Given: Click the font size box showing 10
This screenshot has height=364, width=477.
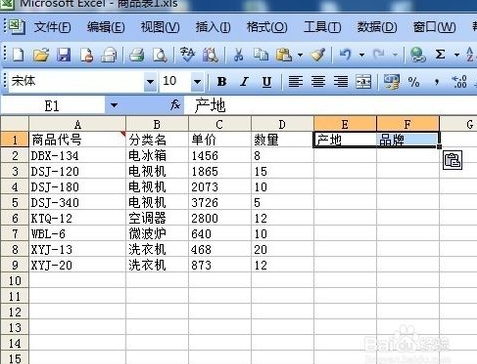Looking at the screenshot, I should 176,81.
